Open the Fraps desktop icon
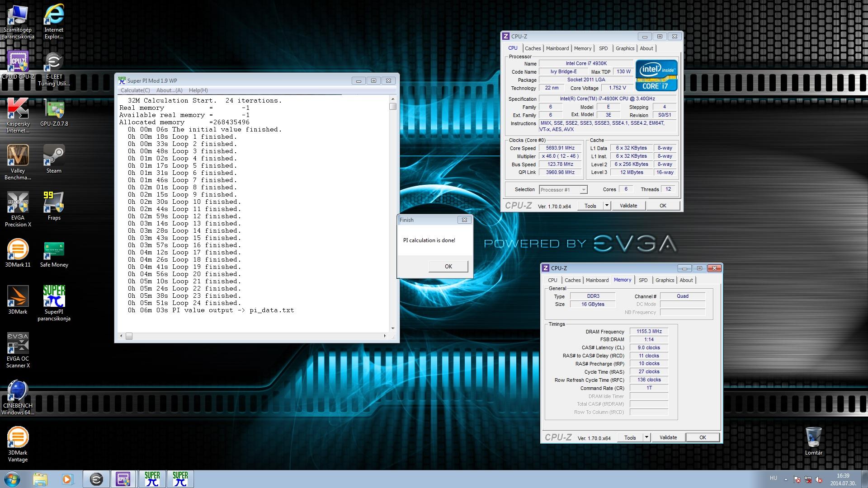 [x=54, y=206]
